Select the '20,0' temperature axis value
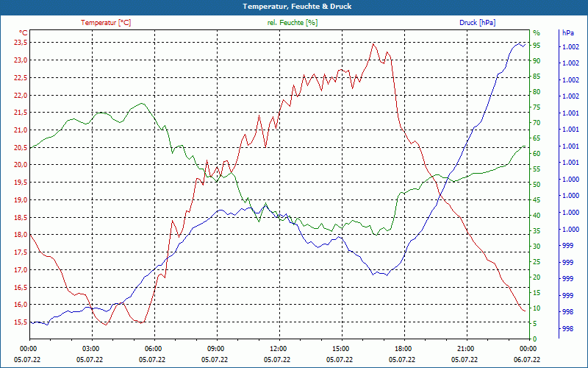 coord(21,165)
